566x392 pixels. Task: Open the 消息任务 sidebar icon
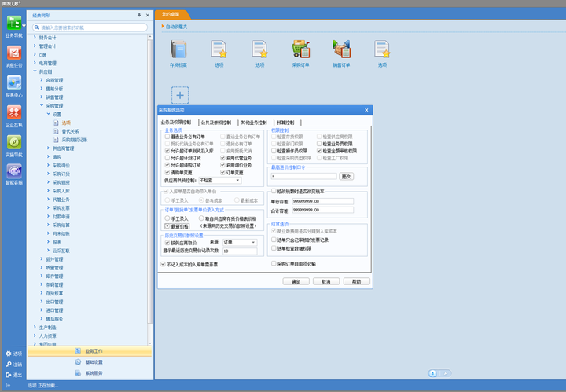click(13, 53)
